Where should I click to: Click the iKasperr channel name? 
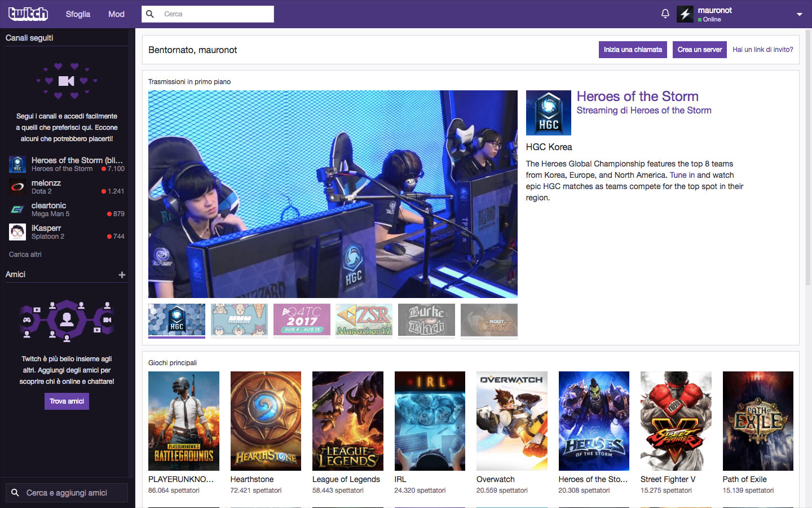click(x=46, y=228)
